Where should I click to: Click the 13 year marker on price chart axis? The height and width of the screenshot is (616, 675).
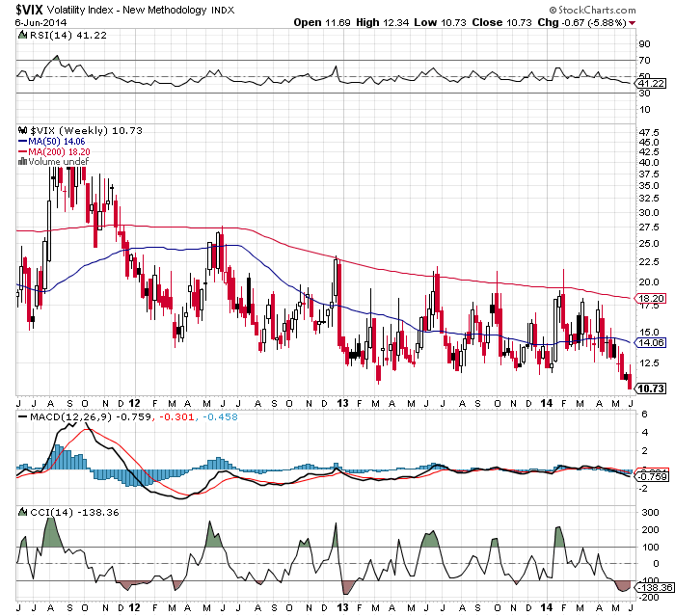click(343, 402)
